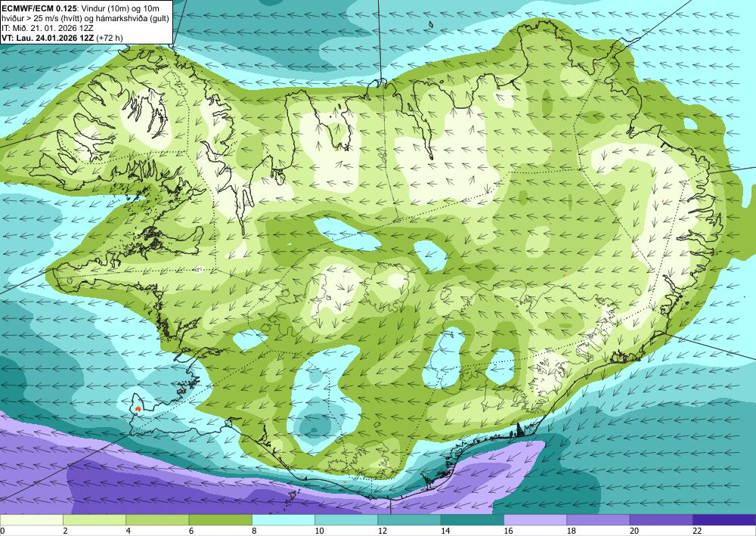Click the legend scale label '0'

pyautogui.click(x=2, y=531)
